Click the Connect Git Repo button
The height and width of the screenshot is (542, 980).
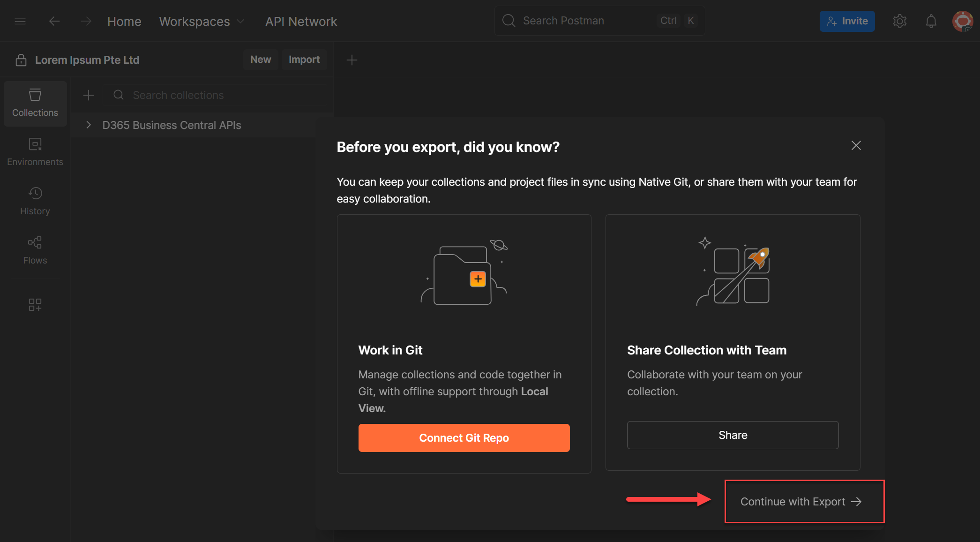[464, 438]
